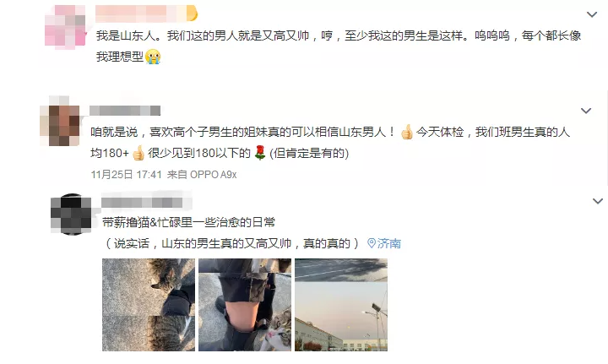Click the location pin icon beside 济南
This screenshot has width=608, height=364.
click(372, 243)
